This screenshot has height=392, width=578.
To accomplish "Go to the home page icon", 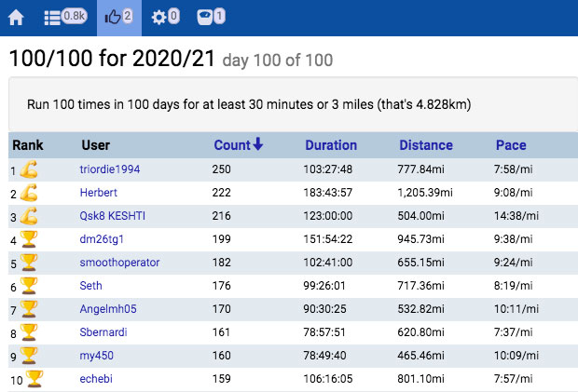I will tap(17, 16).
